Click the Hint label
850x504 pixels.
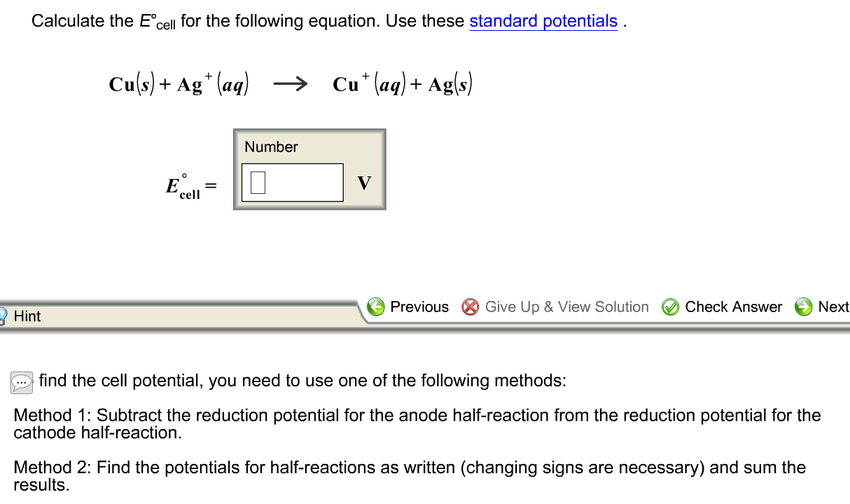27,316
